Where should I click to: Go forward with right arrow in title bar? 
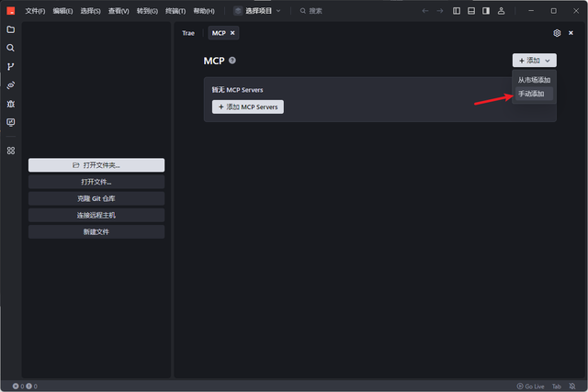point(440,11)
